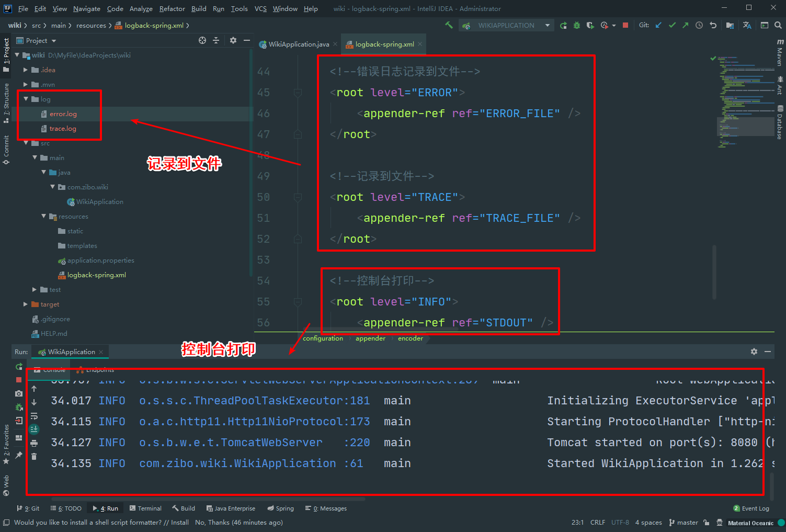The width and height of the screenshot is (786, 532).
Task: Click the Debug bug icon in toolbar
Action: click(x=577, y=25)
